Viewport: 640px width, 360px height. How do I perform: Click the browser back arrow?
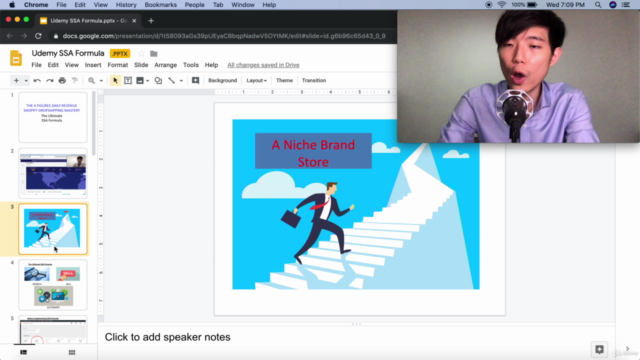click(x=10, y=36)
